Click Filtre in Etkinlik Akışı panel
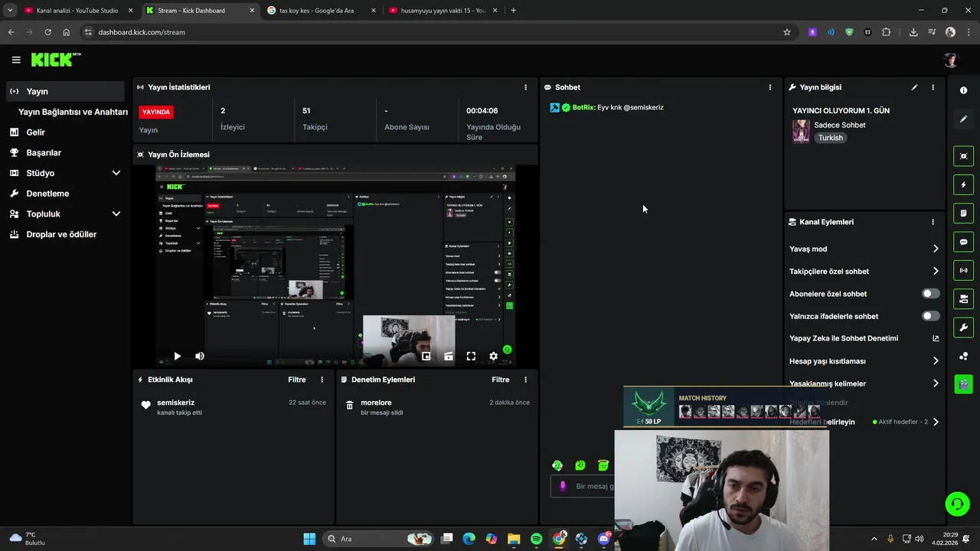This screenshot has height=551, width=980. click(x=297, y=380)
